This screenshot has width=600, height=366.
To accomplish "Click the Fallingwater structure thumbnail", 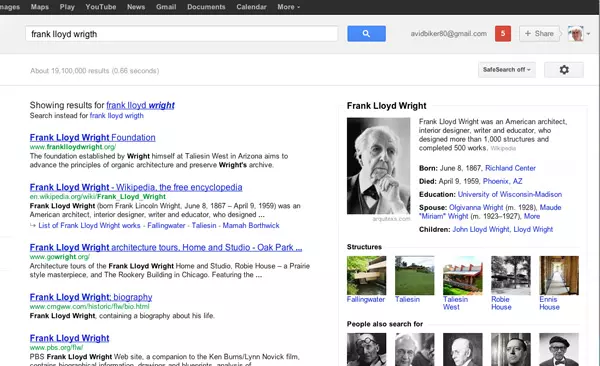I will click(x=367, y=275).
